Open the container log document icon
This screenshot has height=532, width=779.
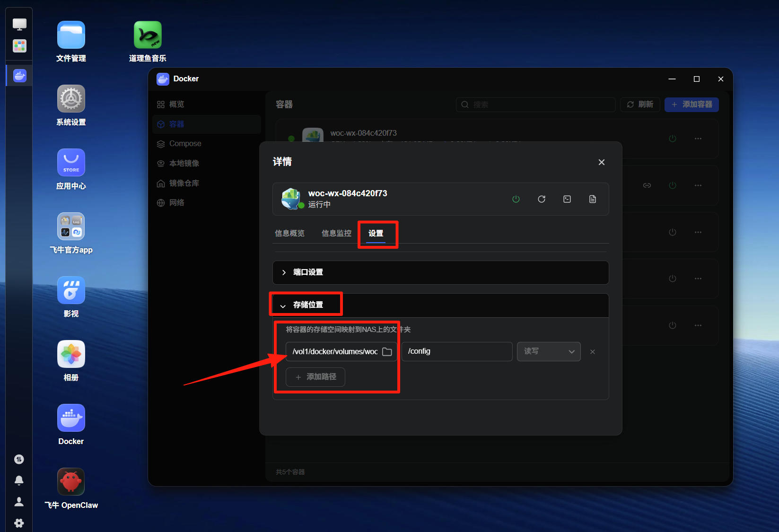tap(593, 199)
